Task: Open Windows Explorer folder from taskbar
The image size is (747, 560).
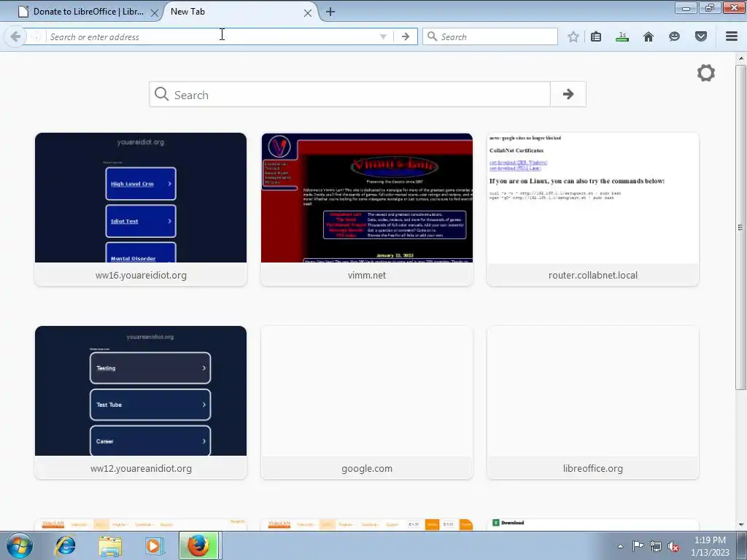Action: pos(110,545)
